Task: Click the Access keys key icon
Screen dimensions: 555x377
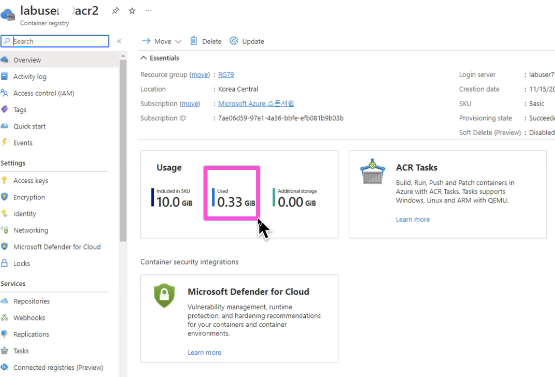Action: click(x=4, y=180)
